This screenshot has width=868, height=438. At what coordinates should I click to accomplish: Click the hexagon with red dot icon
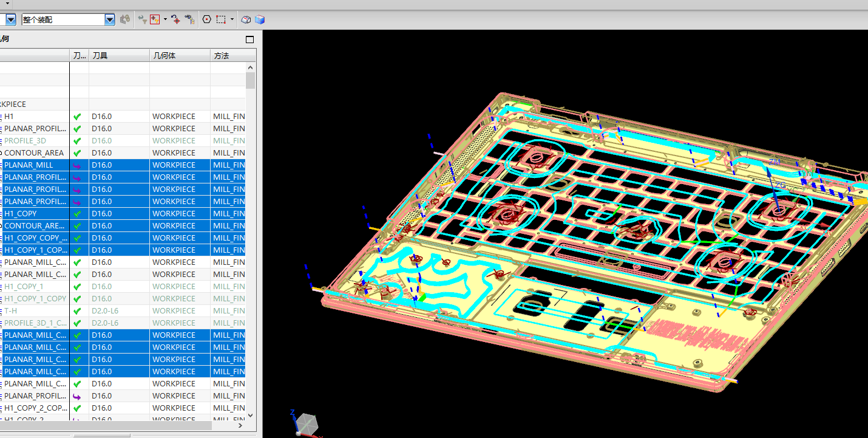click(x=207, y=19)
